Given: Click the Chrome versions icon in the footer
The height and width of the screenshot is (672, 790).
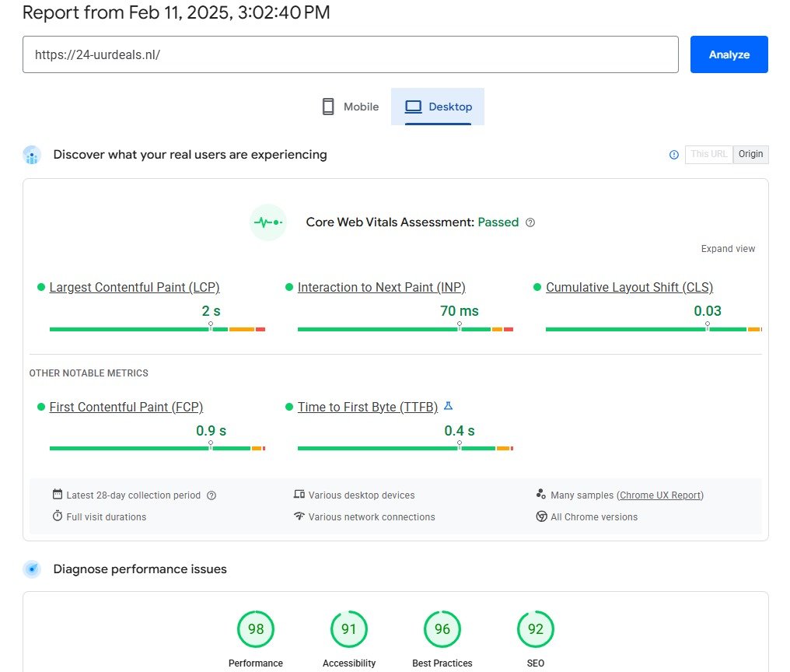Looking at the screenshot, I should tap(541, 516).
